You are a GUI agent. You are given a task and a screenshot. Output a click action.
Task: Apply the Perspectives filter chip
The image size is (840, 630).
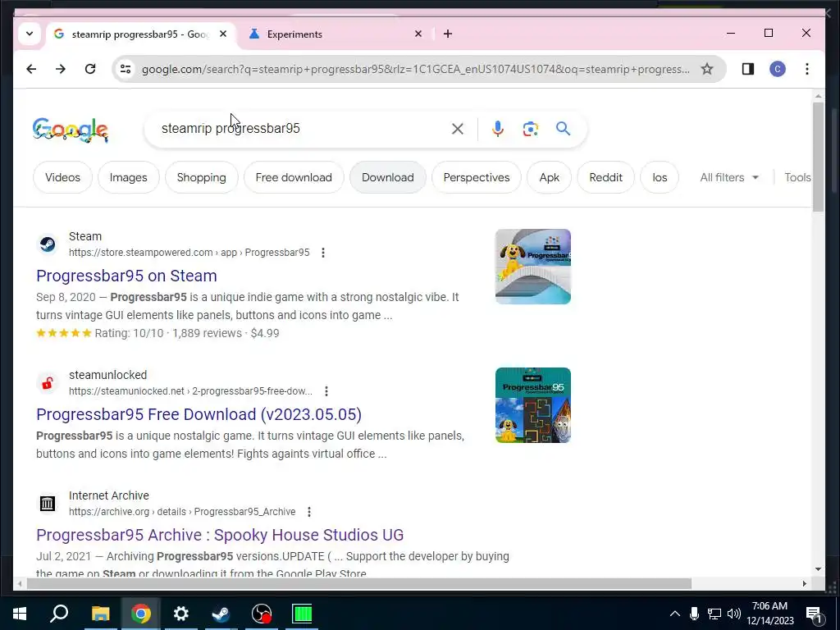(x=477, y=177)
